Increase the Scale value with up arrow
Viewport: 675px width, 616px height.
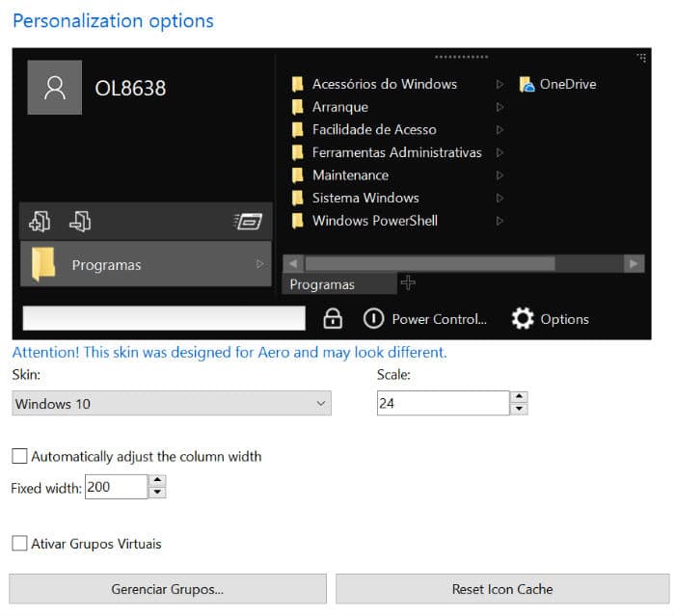tap(519, 396)
